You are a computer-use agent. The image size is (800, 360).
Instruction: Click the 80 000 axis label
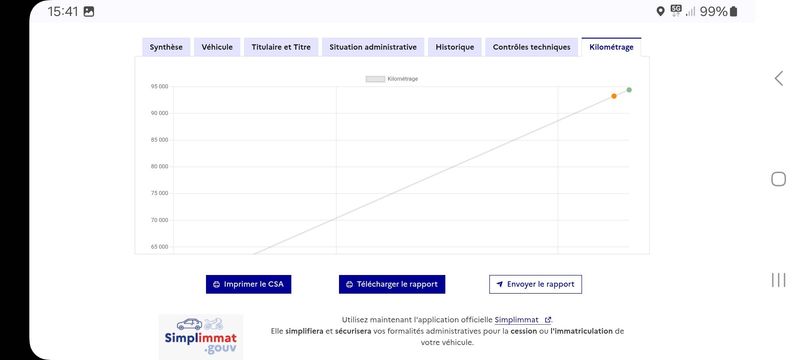click(x=159, y=167)
